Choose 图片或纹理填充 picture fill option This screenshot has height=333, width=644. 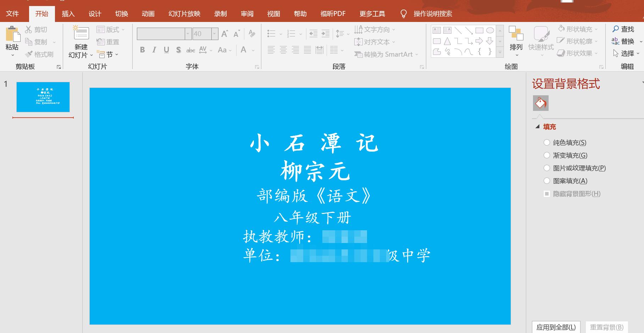pyautogui.click(x=547, y=168)
